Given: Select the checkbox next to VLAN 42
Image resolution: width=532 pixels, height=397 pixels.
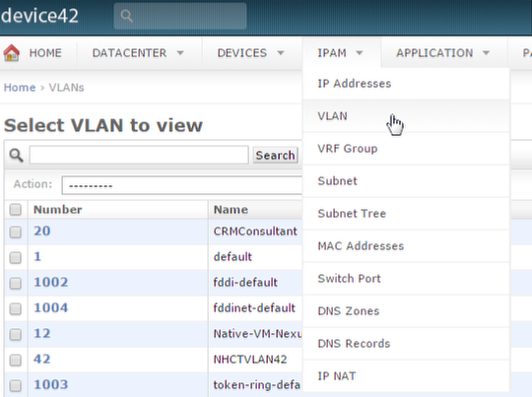Looking at the screenshot, I should pos(15,360).
